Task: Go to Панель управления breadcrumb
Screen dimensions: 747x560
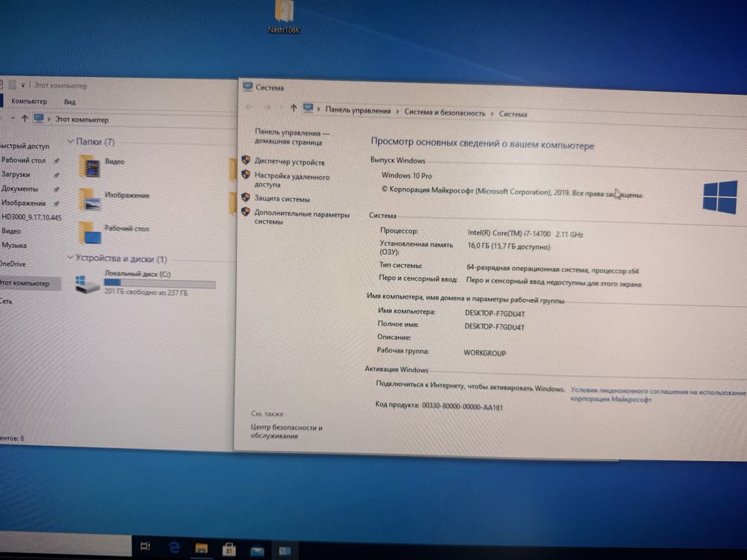Action: (x=358, y=111)
